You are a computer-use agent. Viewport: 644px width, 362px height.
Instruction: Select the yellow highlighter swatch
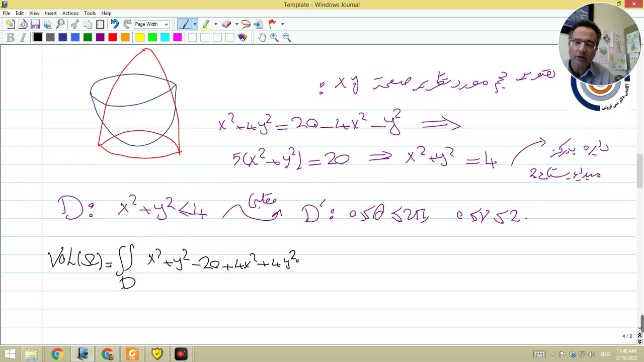point(140,37)
